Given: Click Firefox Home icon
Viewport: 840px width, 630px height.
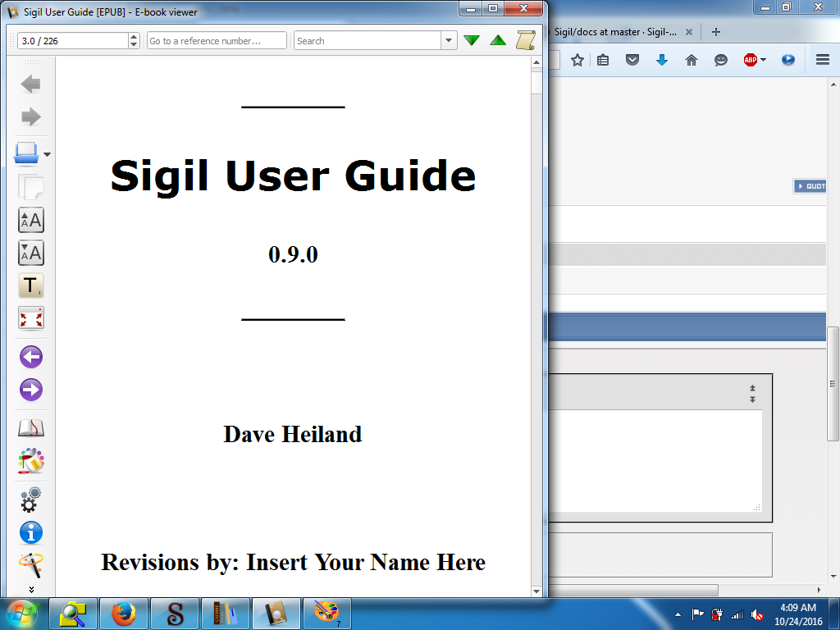Looking at the screenshot, I should tap(692, 60).
